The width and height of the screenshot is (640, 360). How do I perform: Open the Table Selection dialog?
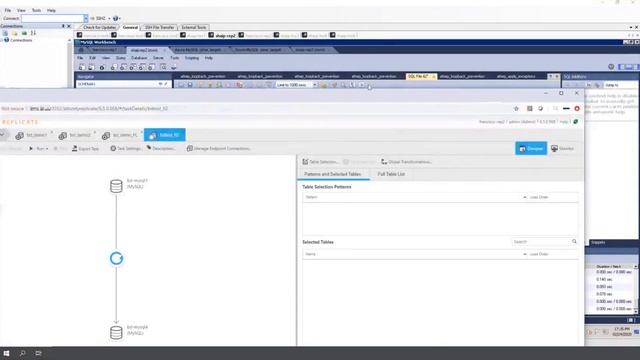(x=320, y=162)
